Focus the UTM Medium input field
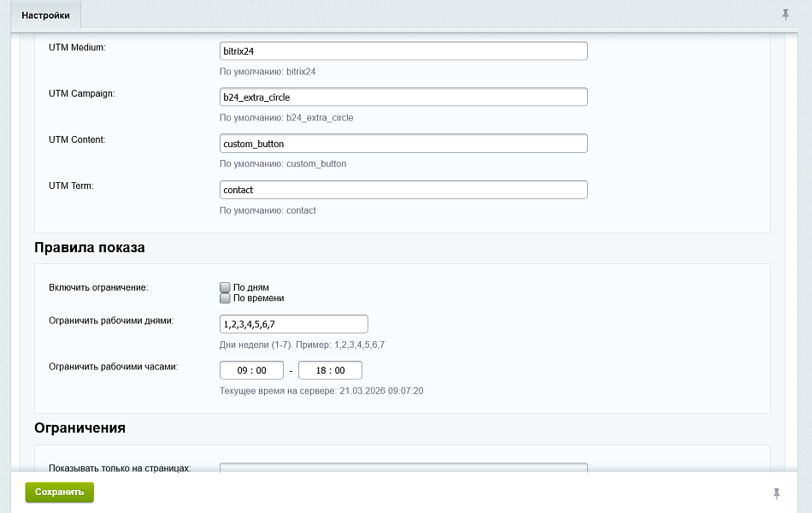The height and width of the screenshot is (513, 812). click(403, 51)
